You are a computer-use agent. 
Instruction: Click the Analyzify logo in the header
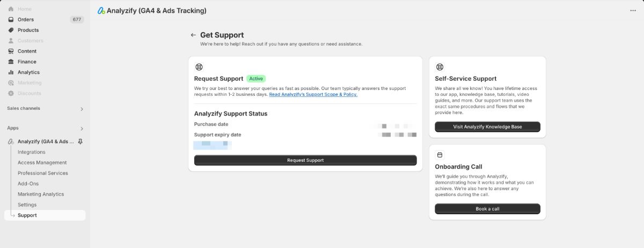(101, 11)
